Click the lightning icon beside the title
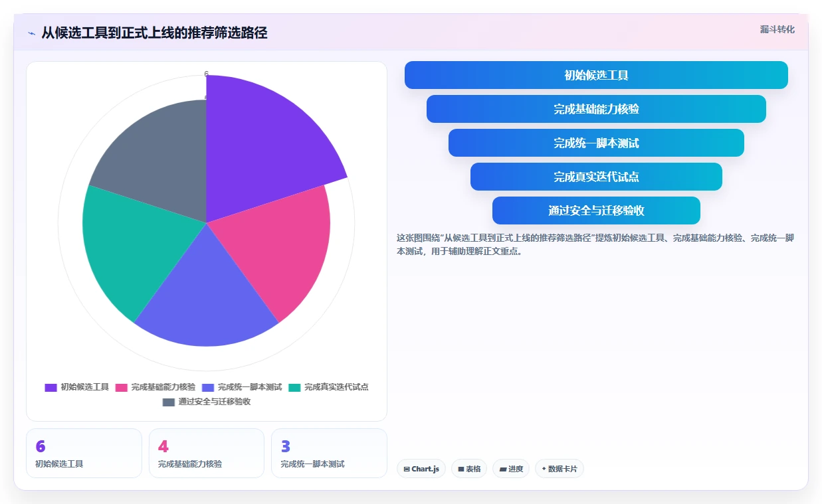Viewport: 822px width, 504px height. [x=31, y=33]
